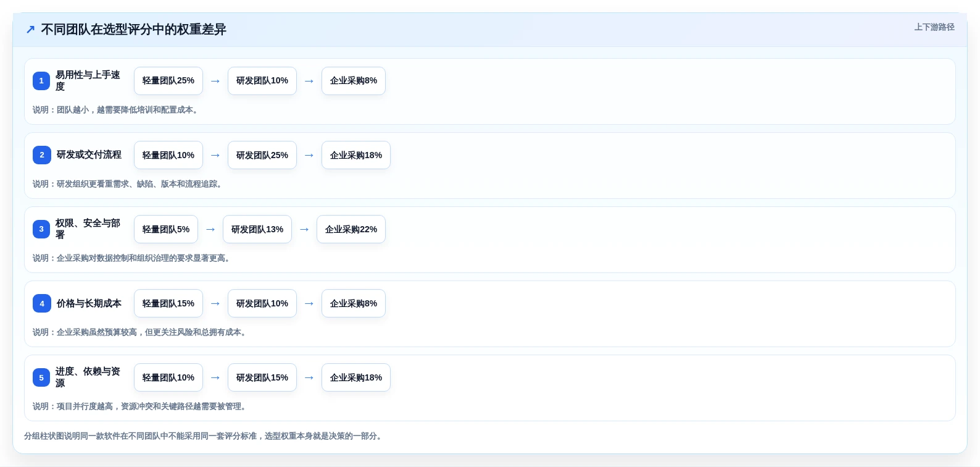Viewport: 980px width, 467px height.
Task: Click number badge 5 for 进度、依赖与资源
Action: click(41, 377)
